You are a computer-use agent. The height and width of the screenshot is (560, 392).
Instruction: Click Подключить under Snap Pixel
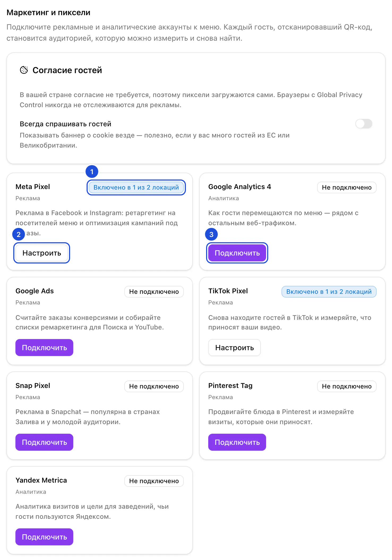coord(44,442)
